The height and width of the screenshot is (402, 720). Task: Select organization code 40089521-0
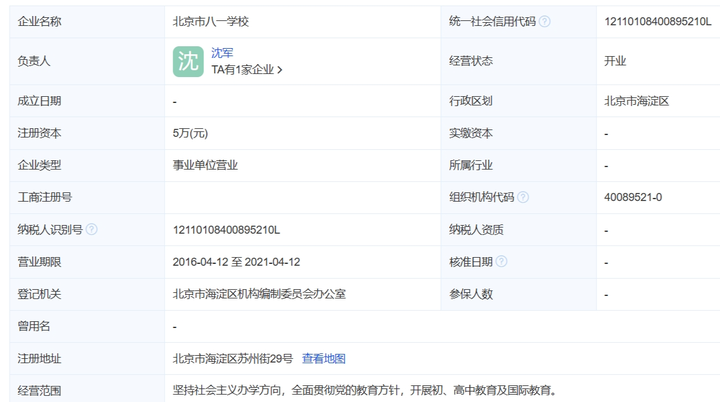coord(633,197)
